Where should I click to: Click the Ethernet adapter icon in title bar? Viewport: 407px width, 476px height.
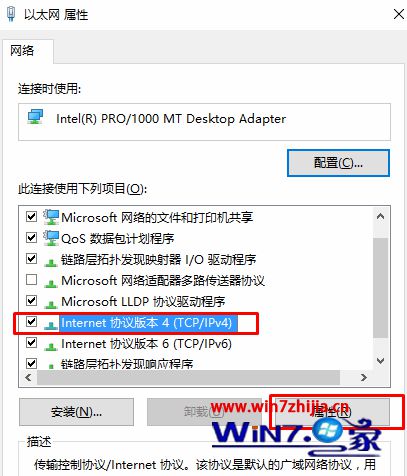11,14
